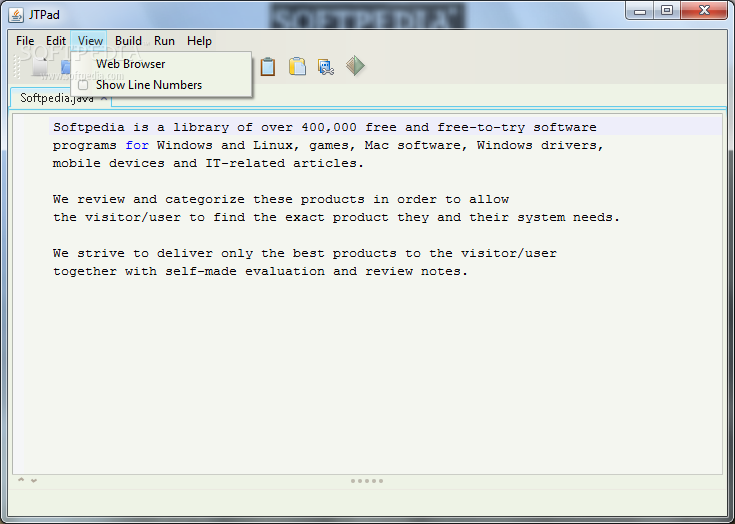Click the toolbar drag grip handle
735x524 pixels.
coord(16,66)
